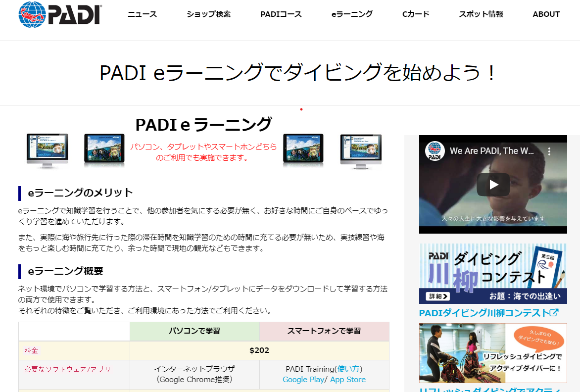The height and width of the screenshot is (392, 580).
Task: Click the rightmost desktop monitor image
Action: [361, 150]
